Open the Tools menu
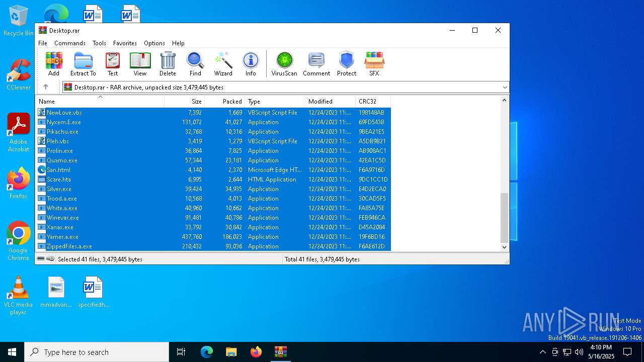644x362 pixels. 99,43
